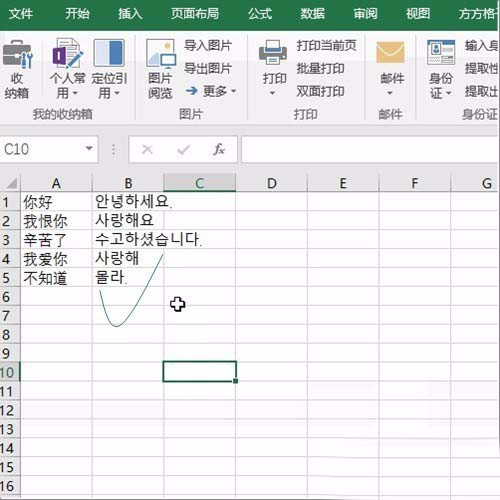The height and width of the screenshot is (500, 500).
Task: Select row 12 header
Action: (10, 410)
